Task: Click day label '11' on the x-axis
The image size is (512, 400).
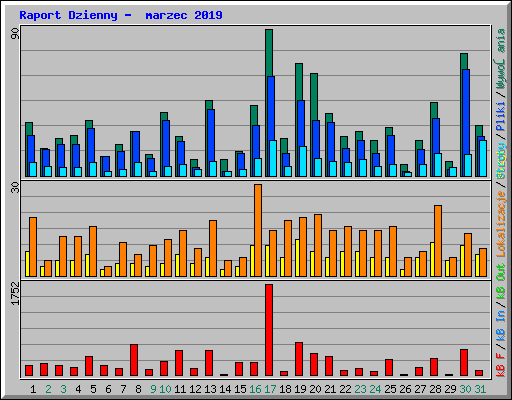Action: click(180, 389)
